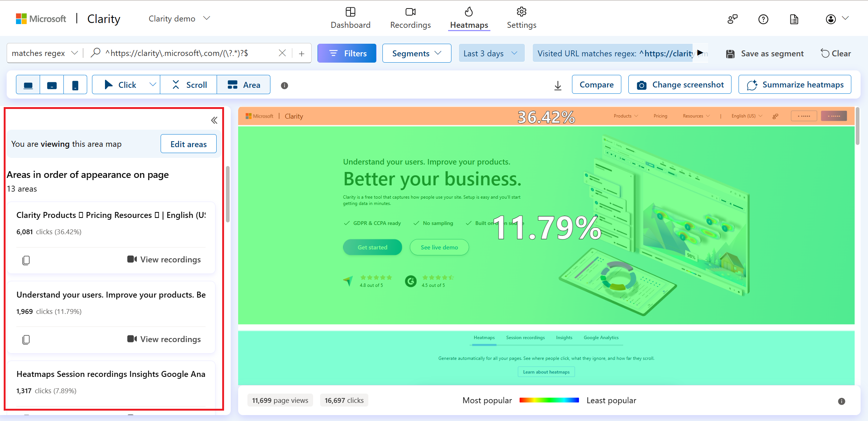View recordings for Clarity Products area
Screen dimensions: 868x421
click(x=164, y=259)
